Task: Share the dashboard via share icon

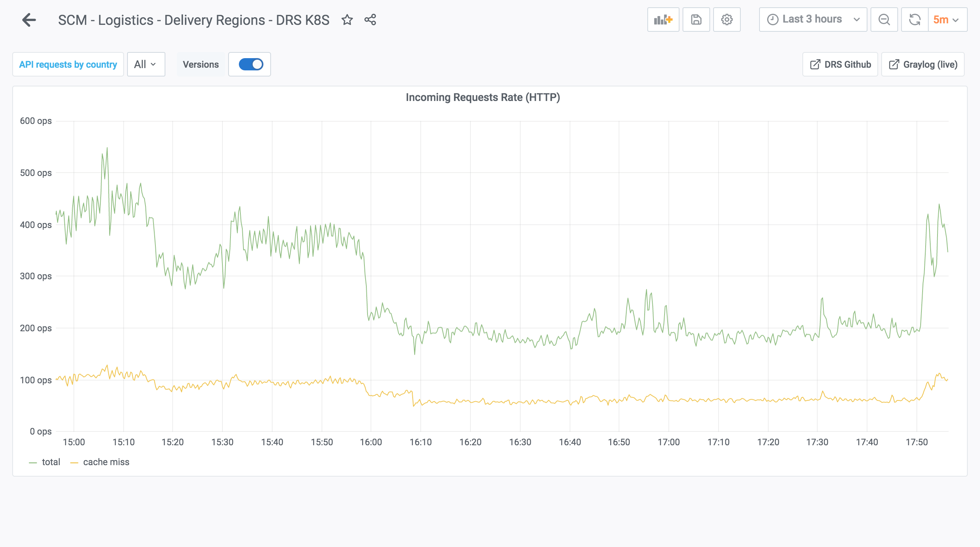Action: pyautogui.click(x=370, y=20)
